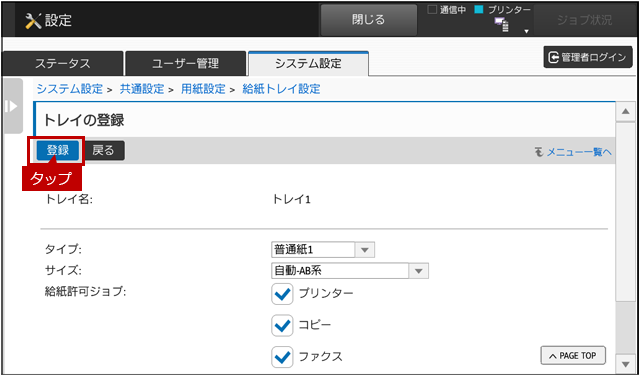Uncheck the ファクス checkbox
Viewport: 640px width, 376px height.
pyautogui.click(x=282, y=357)
